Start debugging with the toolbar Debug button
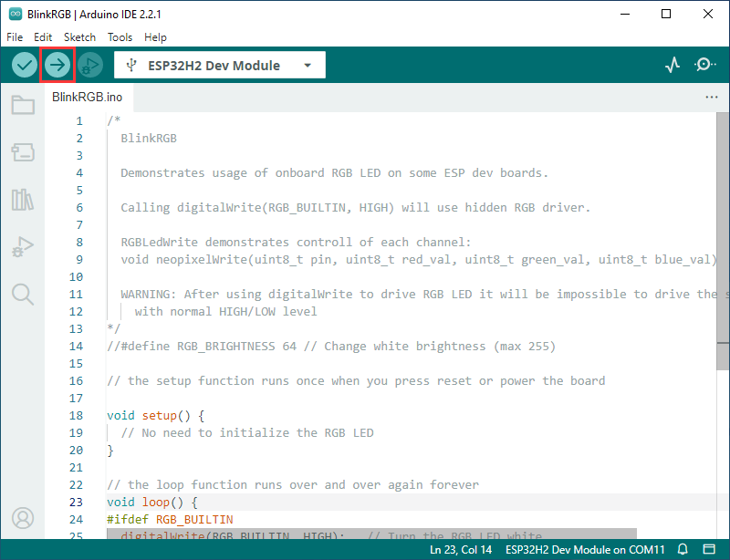This screenshot has height=560, width=730. click(90, 65)
